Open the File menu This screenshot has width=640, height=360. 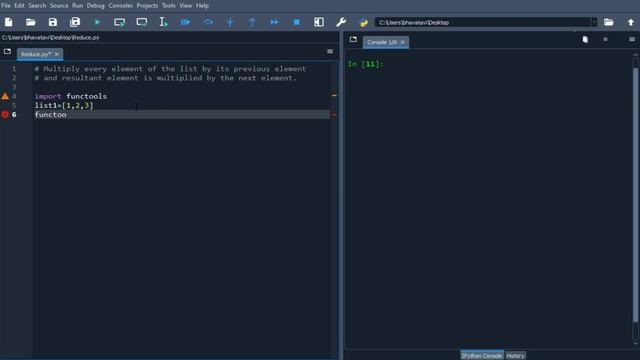pos(6,6)
